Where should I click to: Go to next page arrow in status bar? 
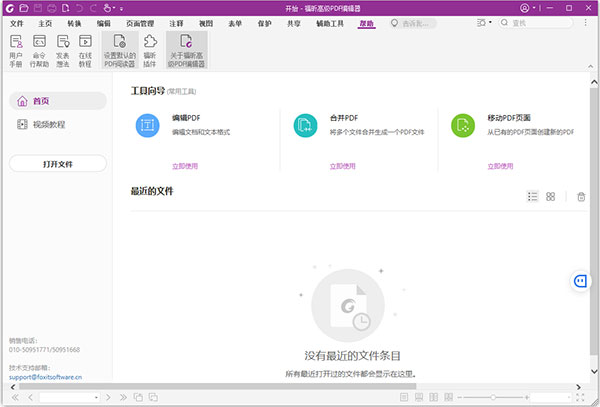tap(108, 397)
